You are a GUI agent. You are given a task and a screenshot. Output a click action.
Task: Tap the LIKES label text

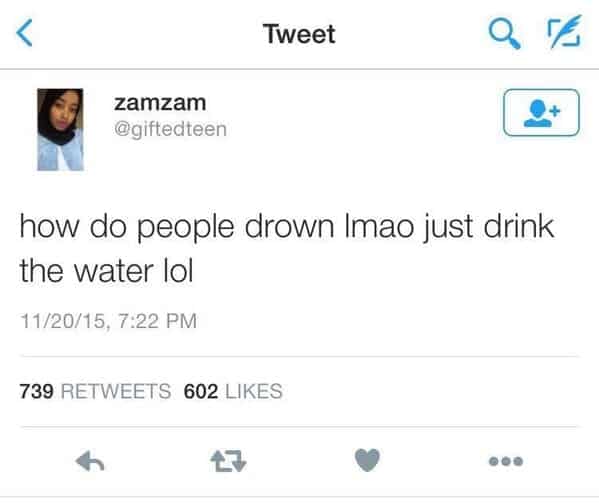pos(254,391)
